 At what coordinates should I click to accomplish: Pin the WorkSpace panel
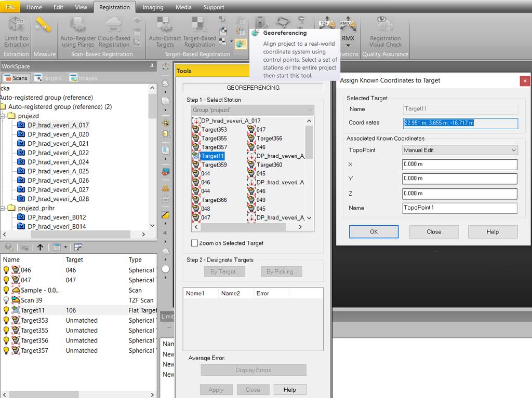point(152,66)
